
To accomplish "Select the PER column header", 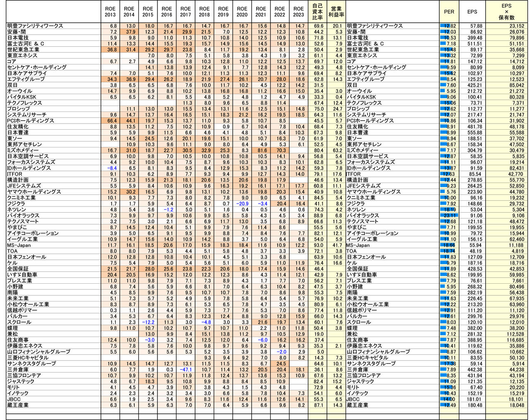I will 449,12.
